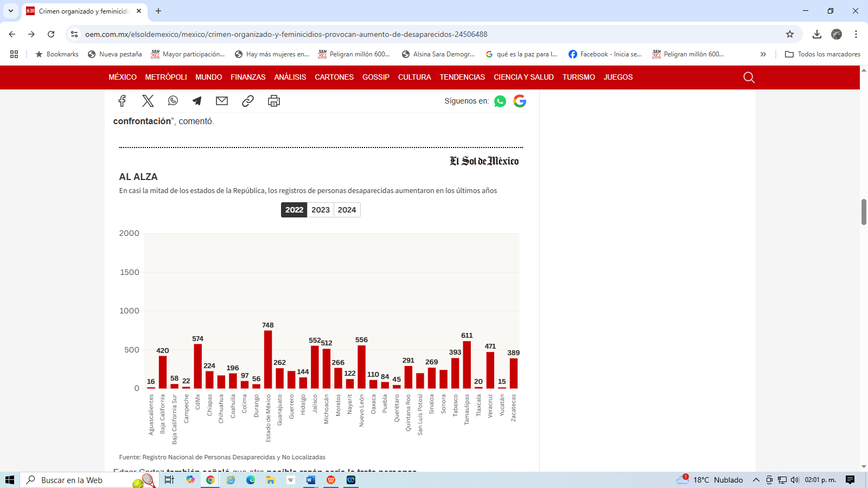This screenshot has width=868, height=488.
Task: Open FINANZAS section
Action: 248,77
